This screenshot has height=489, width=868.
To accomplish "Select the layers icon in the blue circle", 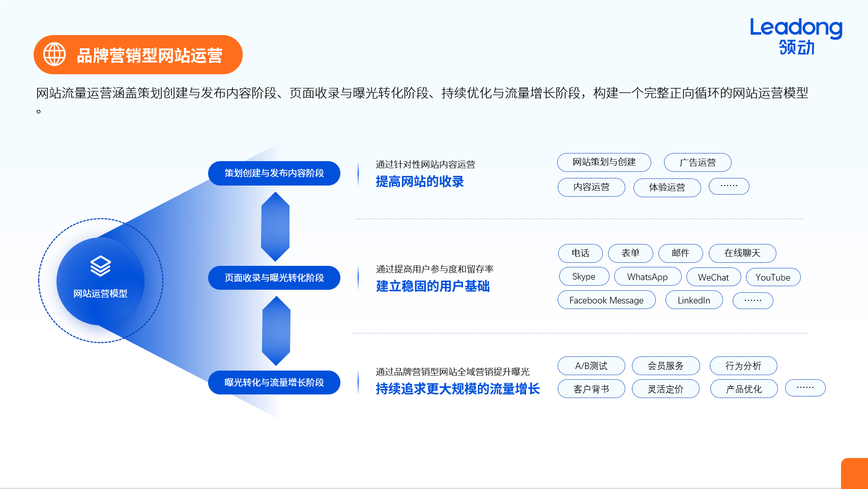I will coord(101,266).
